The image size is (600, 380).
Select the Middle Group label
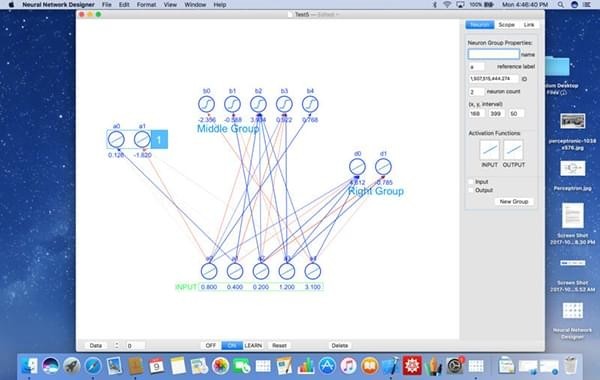(x=228, y=129)
